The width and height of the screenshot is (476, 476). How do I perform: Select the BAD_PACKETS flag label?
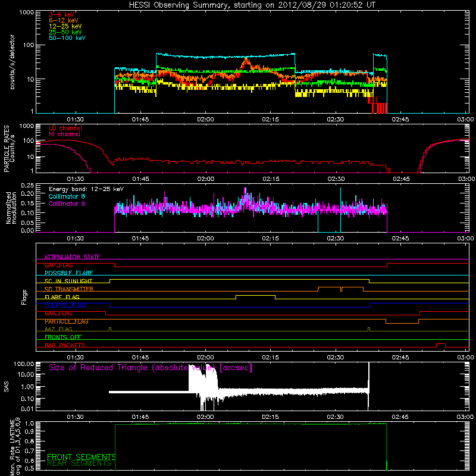point(65,345)
